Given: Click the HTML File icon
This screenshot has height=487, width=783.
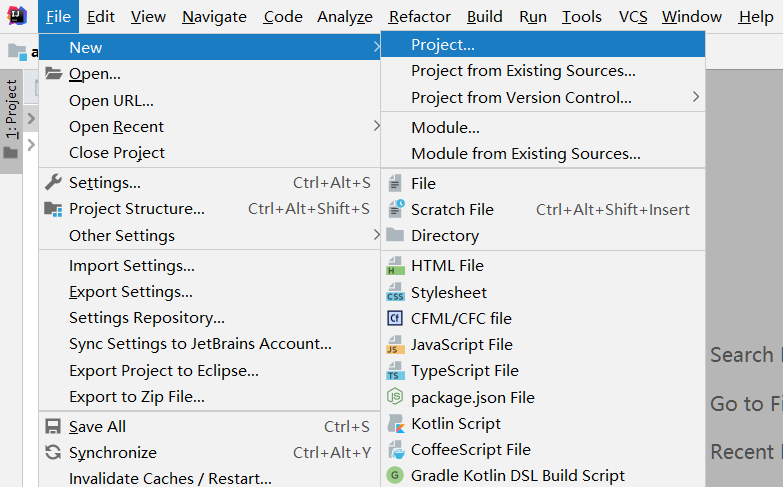Looking at the screenshot, I should click(x=395, y=266).
